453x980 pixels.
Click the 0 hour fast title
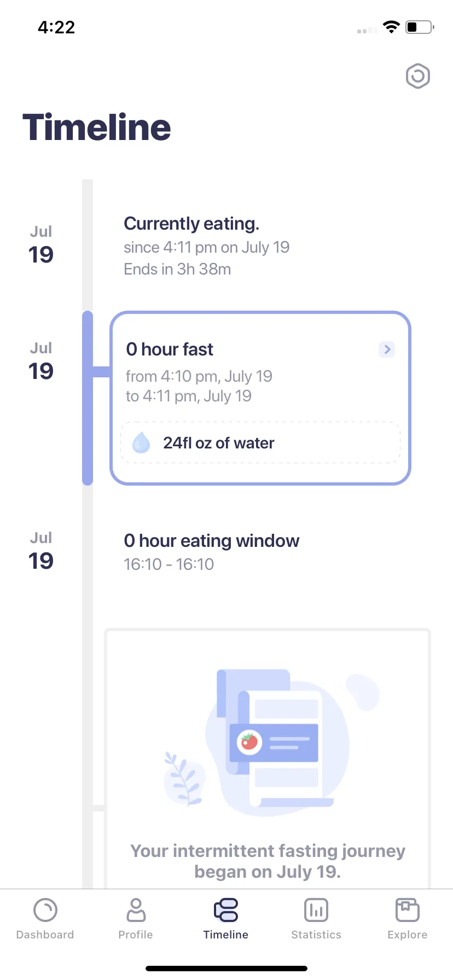[x=170, y=349]
